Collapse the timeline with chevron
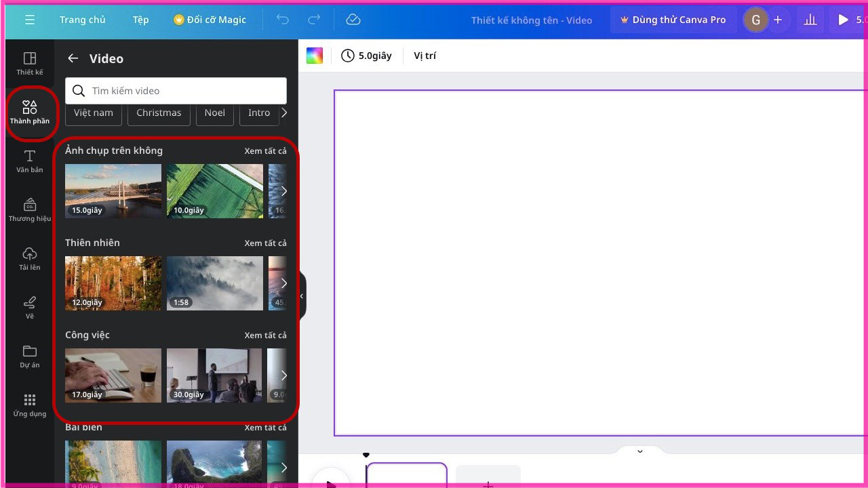This screenshot has width=868, height=488. [639, 451]
